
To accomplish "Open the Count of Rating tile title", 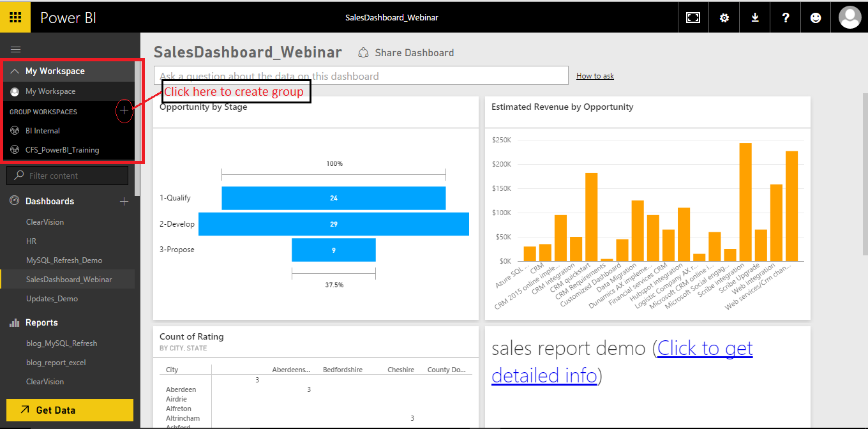I will (191, 336).
